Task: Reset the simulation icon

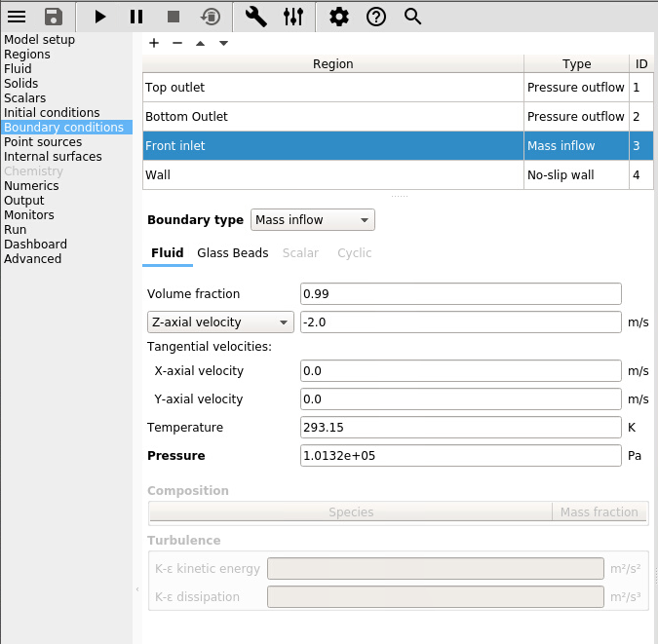Action: pyautogui.click(x=210, y=17)
